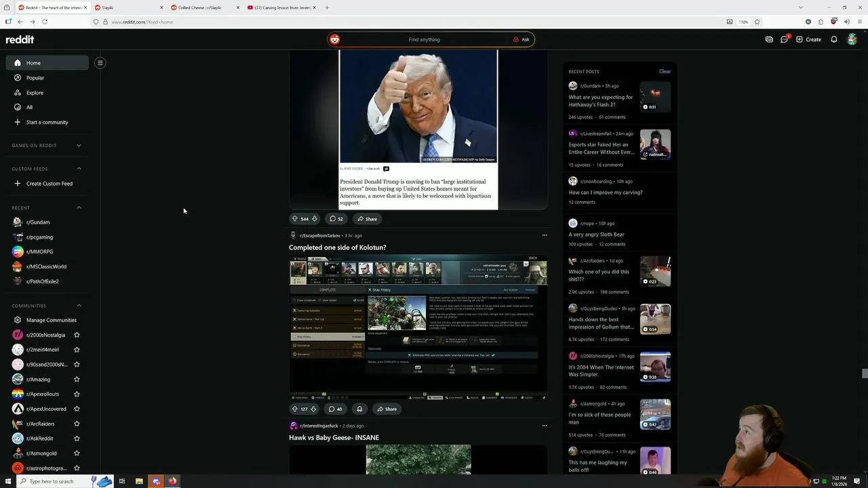Collapse the Communities section
The height and width of the screenshot is (488, 868).
(79, 306)
